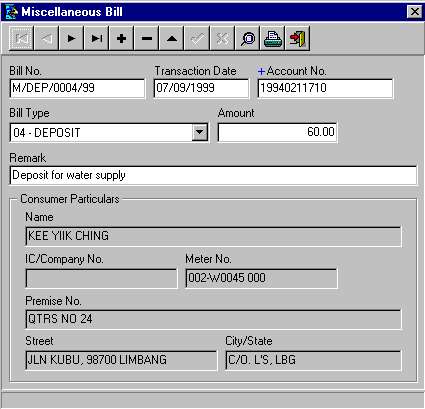Viewport: 425px width, 409px height.
Task: Click the Remark text field
Action: coord(213,175)
